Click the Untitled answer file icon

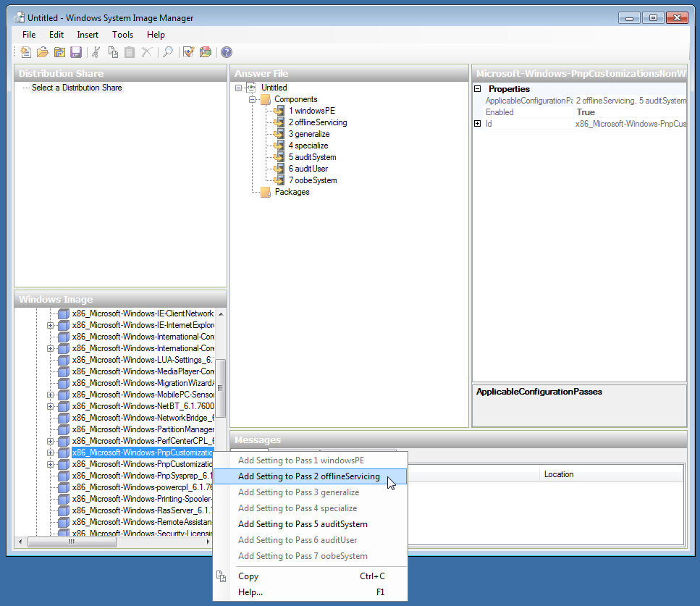(x=251, y=88)
